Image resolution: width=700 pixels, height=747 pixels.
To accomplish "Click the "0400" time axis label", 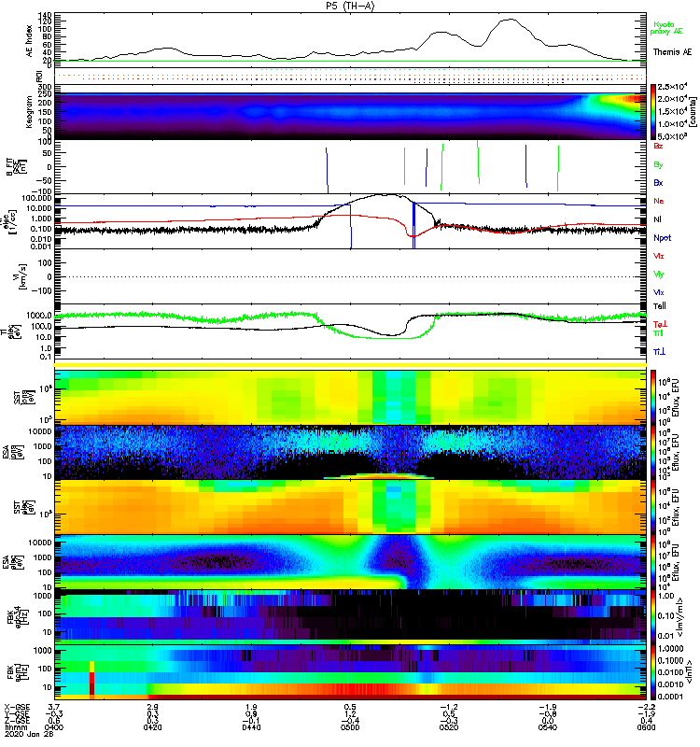I will point(54,727).
